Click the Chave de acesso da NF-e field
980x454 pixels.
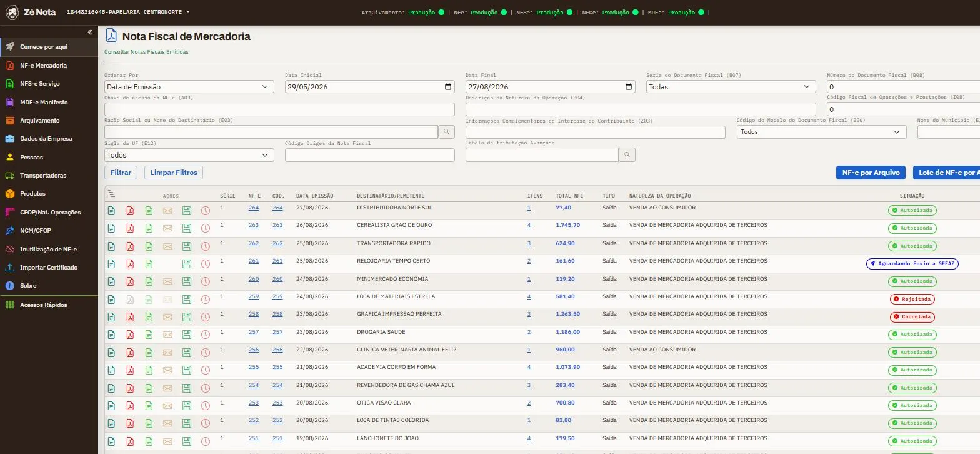pos(279,109)
